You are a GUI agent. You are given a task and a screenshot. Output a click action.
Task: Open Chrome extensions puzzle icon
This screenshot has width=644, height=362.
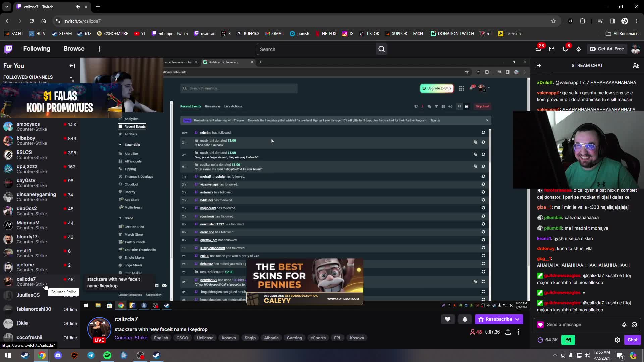pos(582,21)
